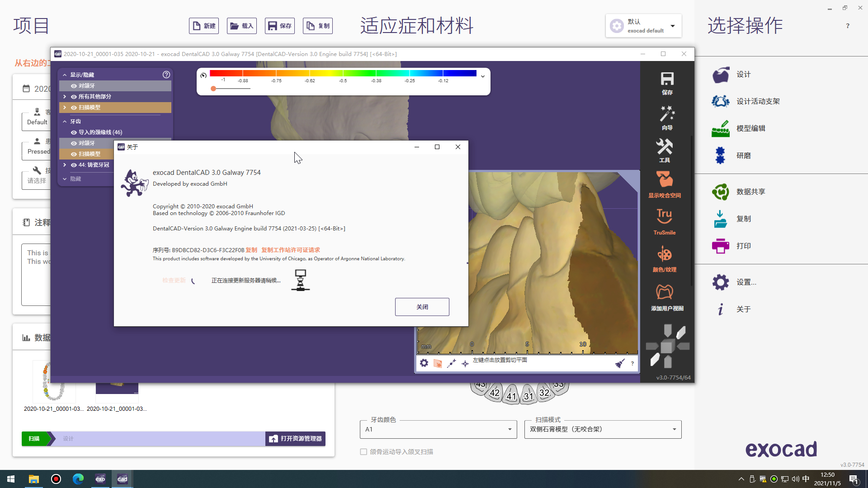Image resolution: width=868 pixels, height=488 pixels.
Task: Toggle eye for 扫描模型 under 牙齿
Action: pos(74,154)
